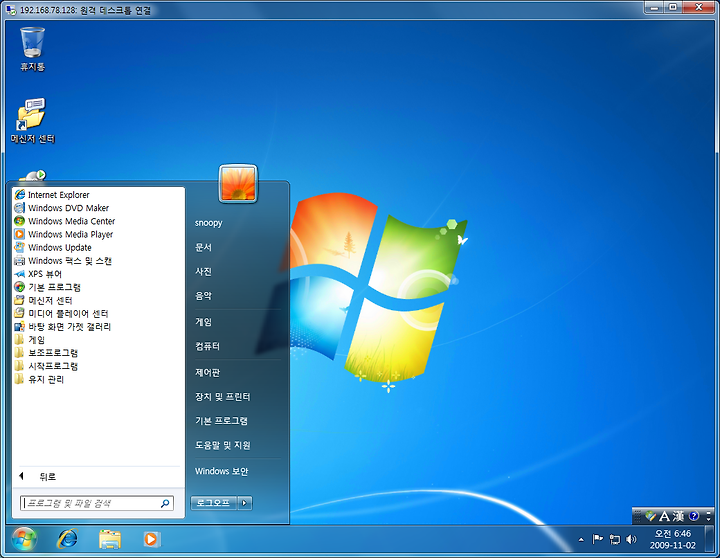Open the snoopy user folder

(x=208, y=223)
